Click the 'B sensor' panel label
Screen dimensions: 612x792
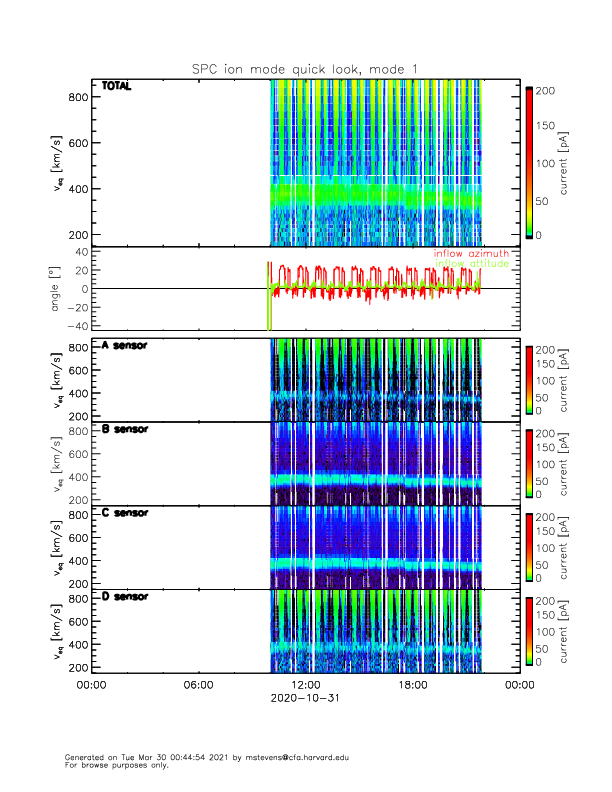(x=124, y=430)
